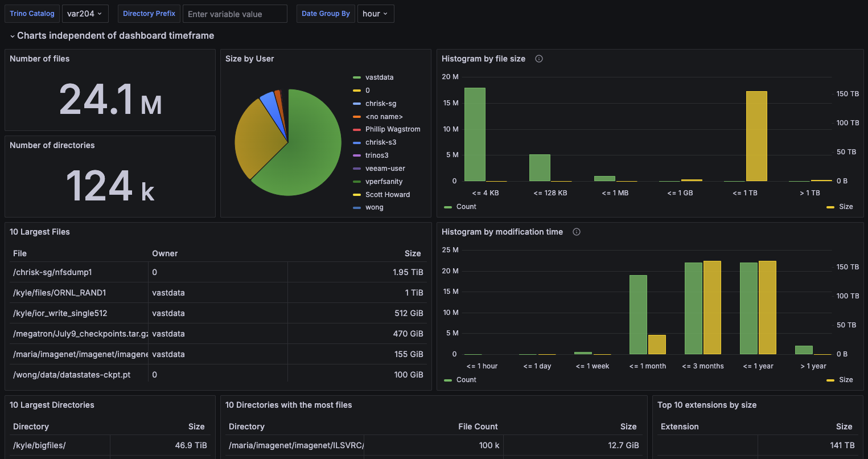868x459 pixels.
Task: Click the green count bar for > 1 year
Action: click(804, 350)
